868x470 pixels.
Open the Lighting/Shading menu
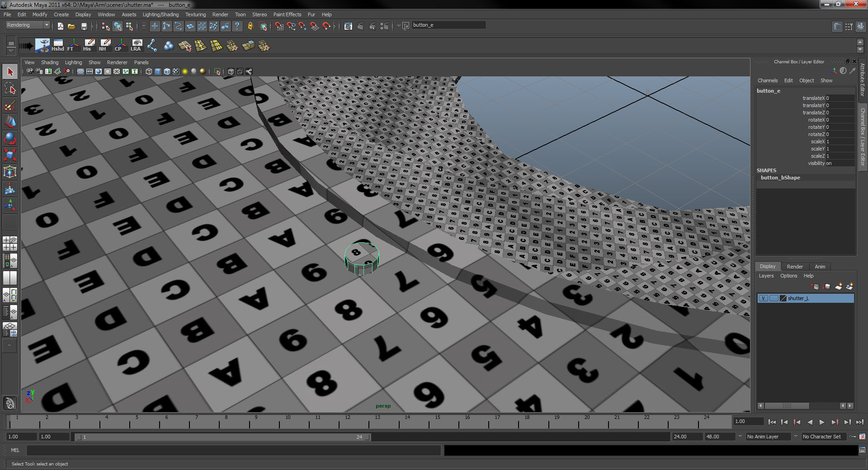pyautogui.click(x=160, y=14)
